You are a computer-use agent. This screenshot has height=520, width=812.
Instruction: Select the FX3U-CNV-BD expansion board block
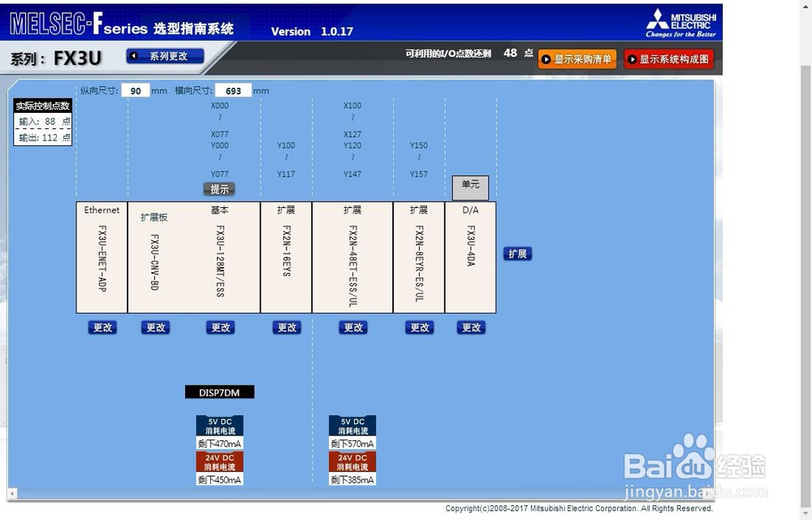pyautogui.click(x=154, y=258)
